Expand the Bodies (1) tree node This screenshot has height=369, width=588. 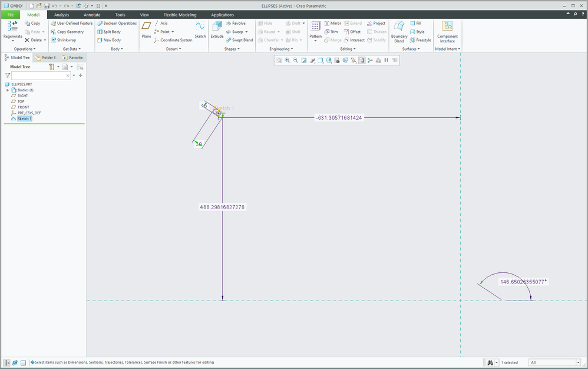pos(8,90)
